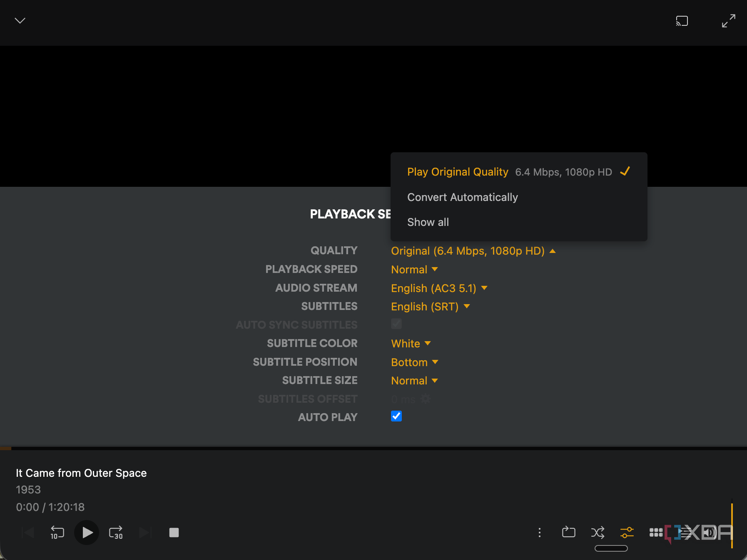Open the three-dot more options menu
747x560 pixels.
coord(540,533)
